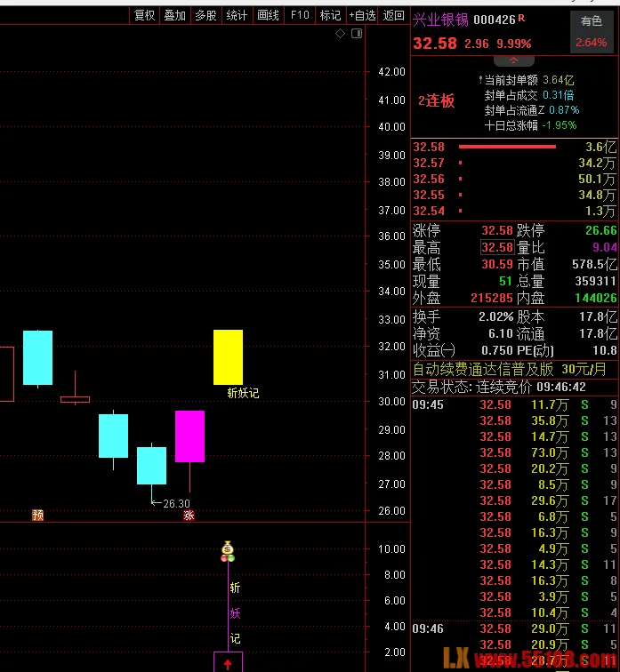Click the 09:46 trade with 29.0万
This screenshot has width=620, height=672.
pyautogui.click(x=514, y=628)
